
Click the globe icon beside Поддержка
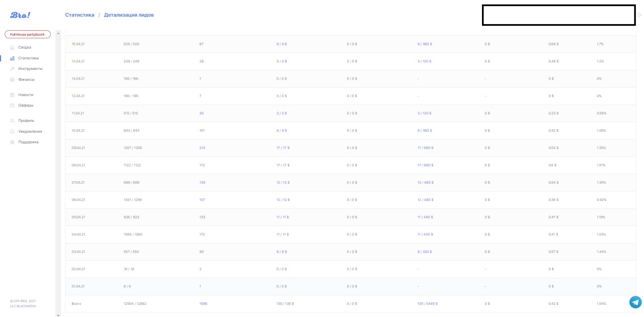[13, 142]
